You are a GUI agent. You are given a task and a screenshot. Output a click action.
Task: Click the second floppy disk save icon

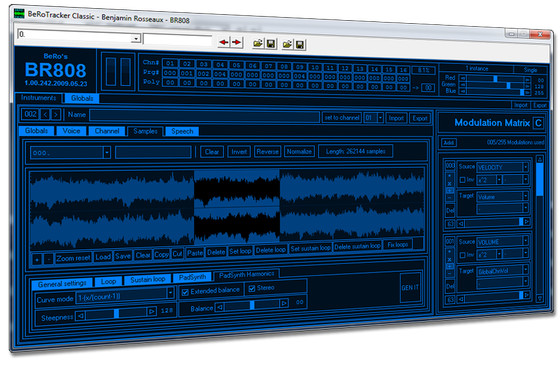[300, 45]
